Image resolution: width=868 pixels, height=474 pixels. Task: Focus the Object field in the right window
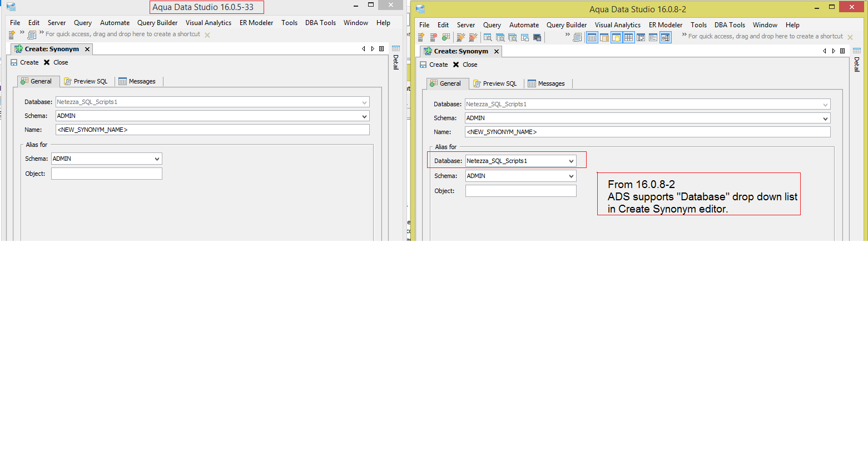tap(521, 191)
